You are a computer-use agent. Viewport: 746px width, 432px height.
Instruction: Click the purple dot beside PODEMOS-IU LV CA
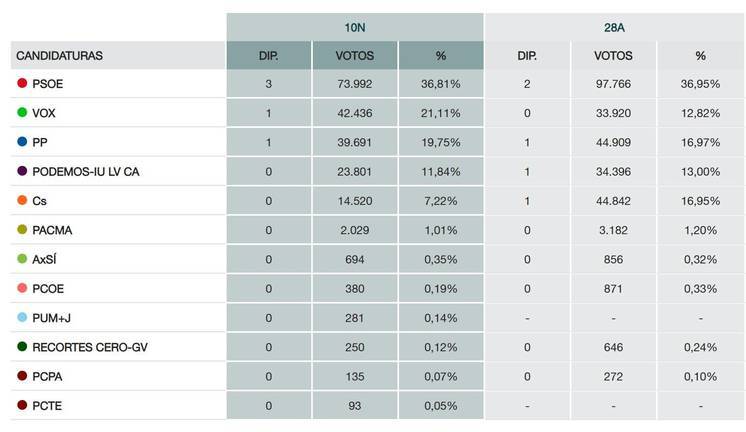[x=22, y=172]
